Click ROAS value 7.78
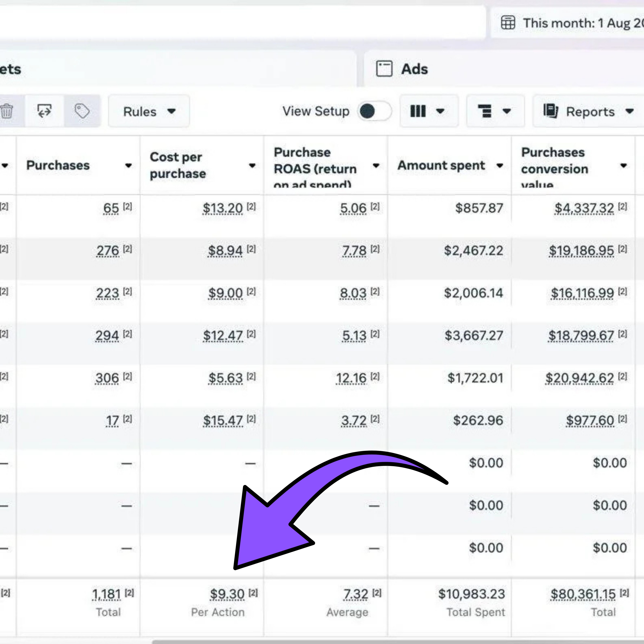This screenshot has width=644, height=644. 354,251
